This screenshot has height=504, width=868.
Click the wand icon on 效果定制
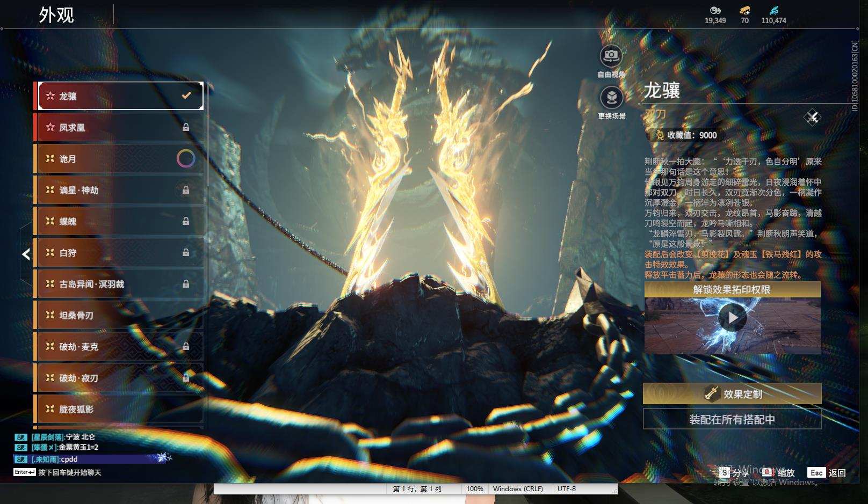[x=712, y=393]
